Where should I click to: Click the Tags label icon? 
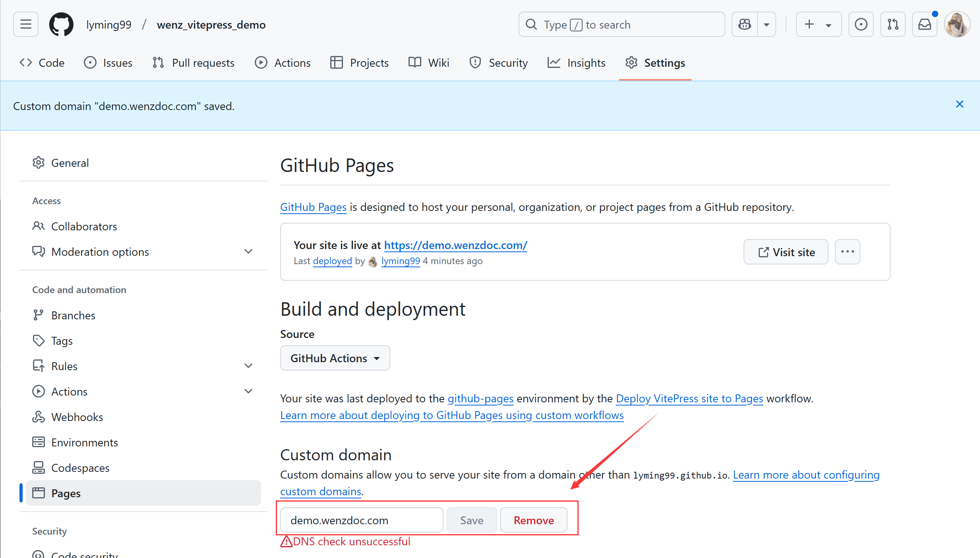[39, 340]
